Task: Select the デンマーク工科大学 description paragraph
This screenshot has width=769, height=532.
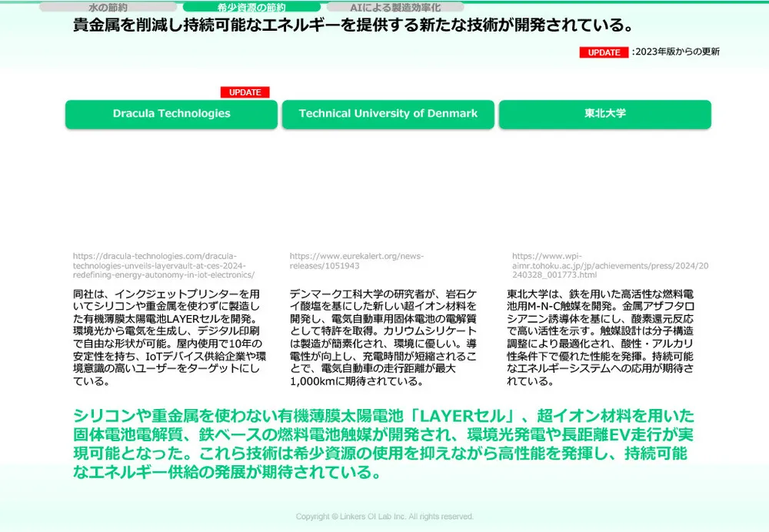Action: pos(383,337)
